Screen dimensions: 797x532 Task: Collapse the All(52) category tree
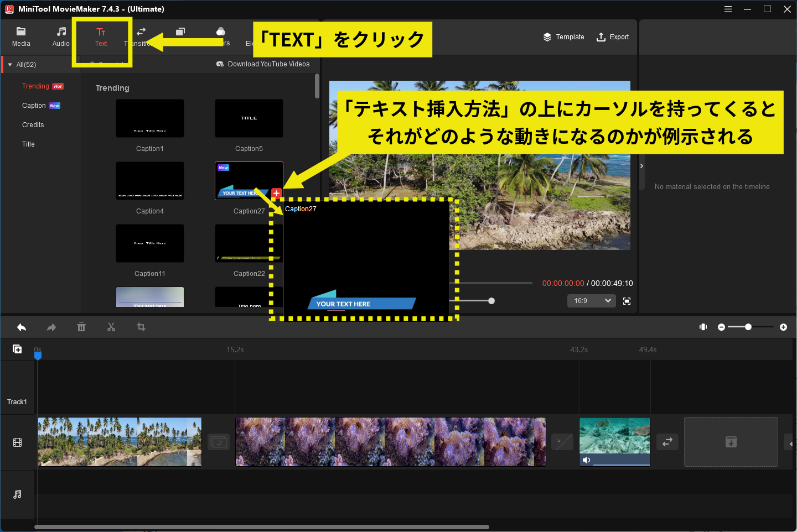pos(10,65)
